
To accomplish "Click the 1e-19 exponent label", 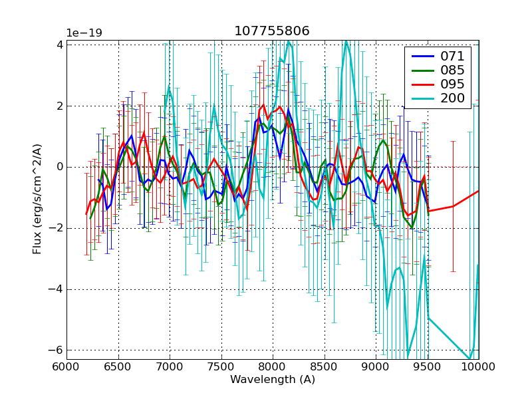I will pyautogui.click(x=82, y=33).
